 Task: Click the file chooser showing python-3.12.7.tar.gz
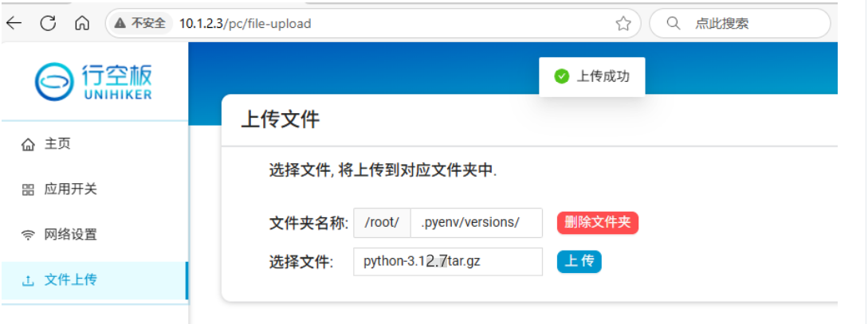point(448,262)
